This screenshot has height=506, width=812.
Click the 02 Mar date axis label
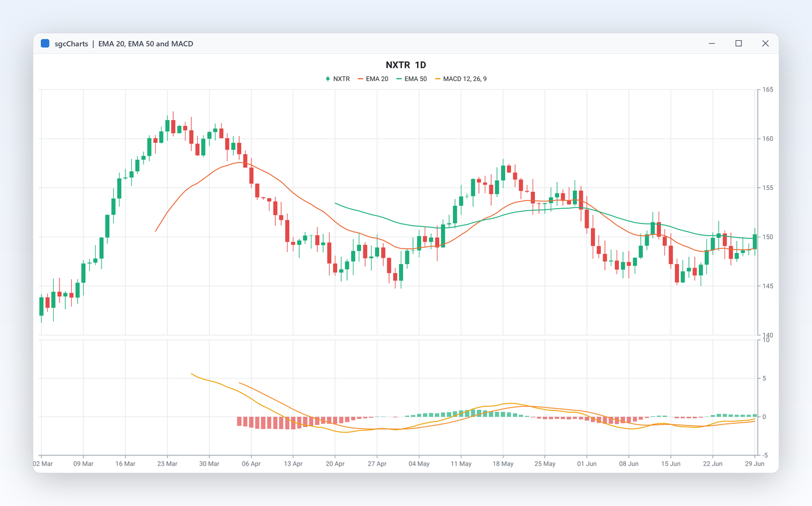point(42,464)
